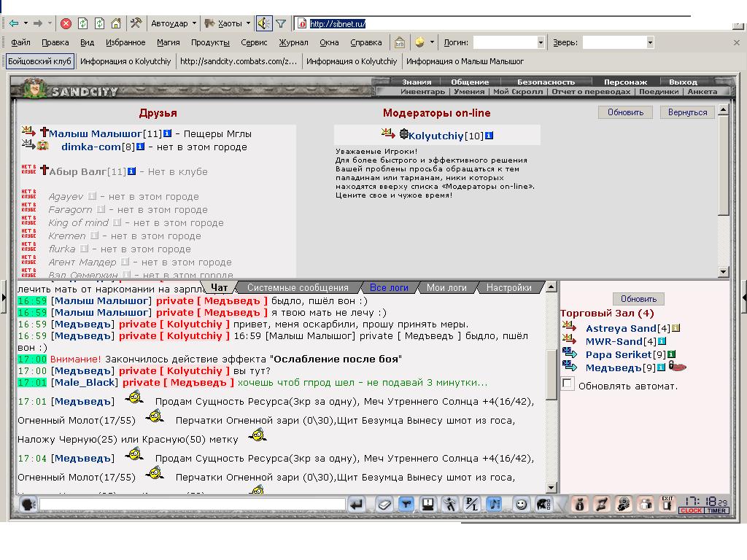Collapse left panel with the black arrow handle

pos(4,297)
